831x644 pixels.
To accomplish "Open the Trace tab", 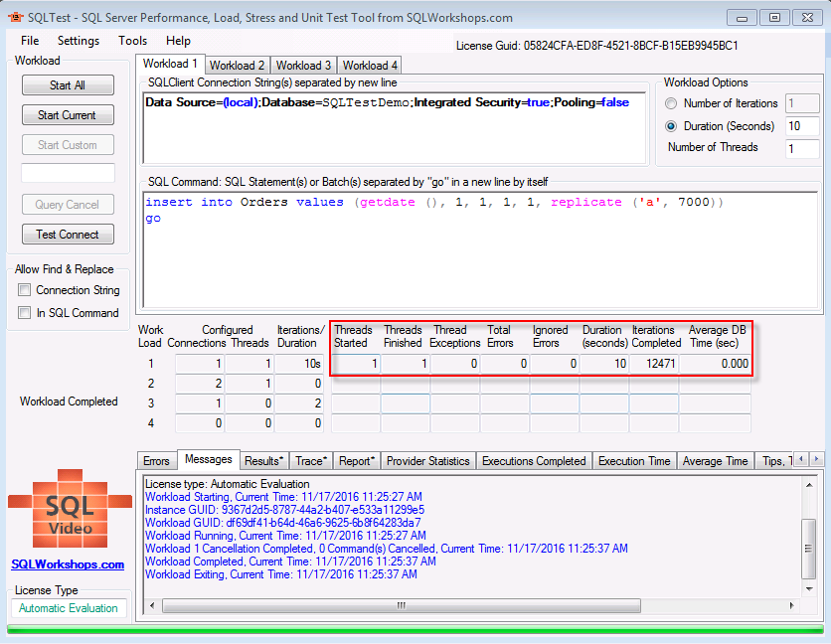I will pos(311,461).
